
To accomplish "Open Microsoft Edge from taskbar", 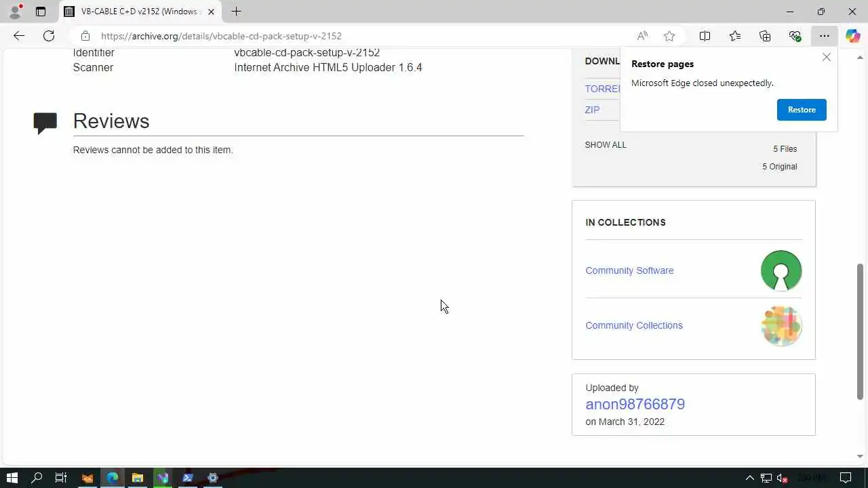I will pos(112,478).
